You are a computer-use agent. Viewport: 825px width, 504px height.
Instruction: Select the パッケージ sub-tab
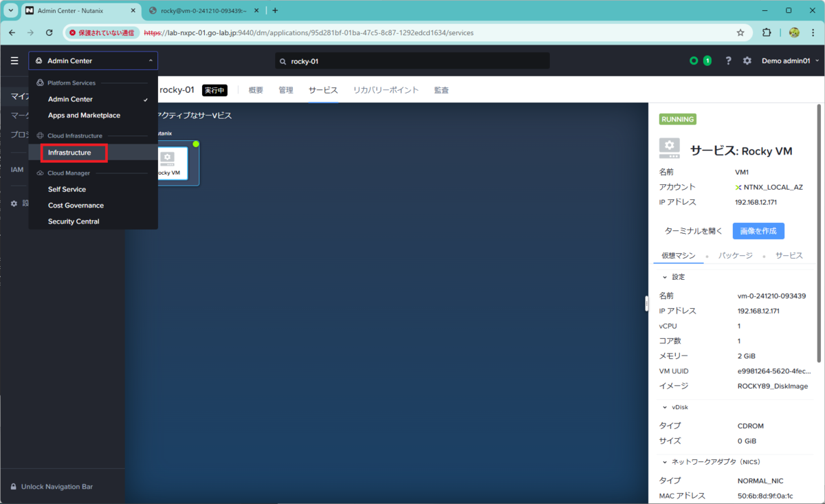click(736, 255)
